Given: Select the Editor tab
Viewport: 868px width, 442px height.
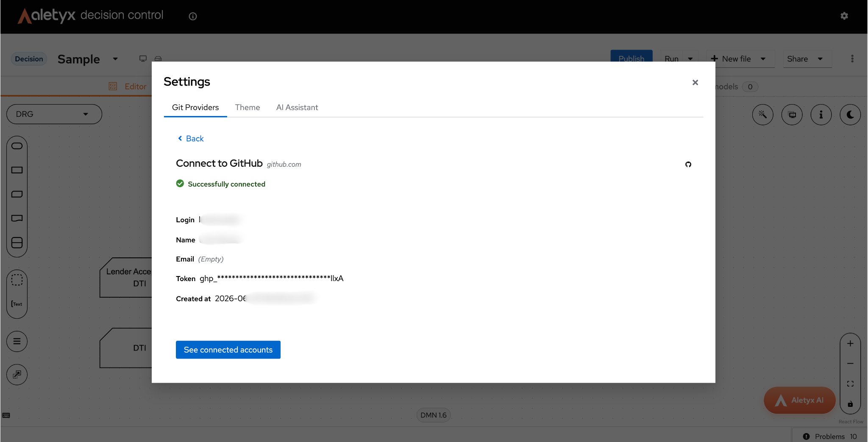Looking at the screenshot, I should (128, 86).
